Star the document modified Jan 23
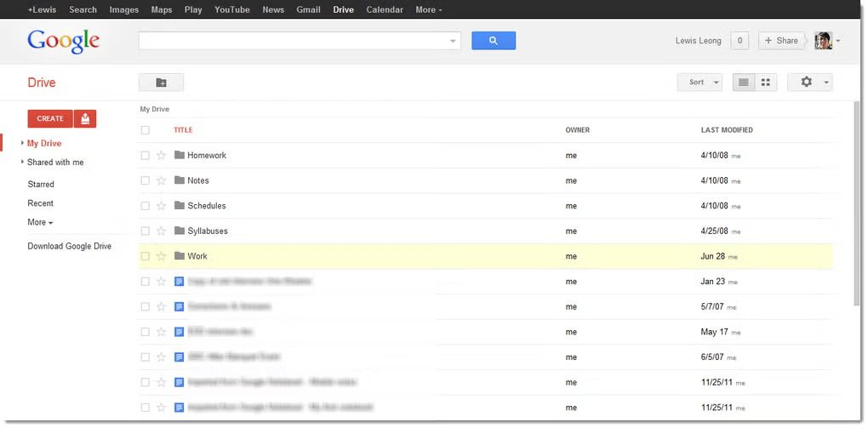 (161, 282)
